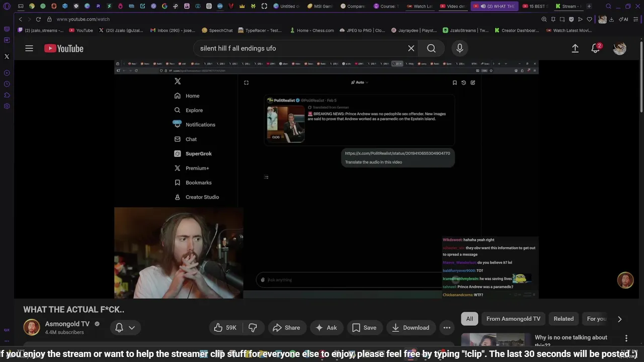Pin page with pinboard icon in address bar

553,19
